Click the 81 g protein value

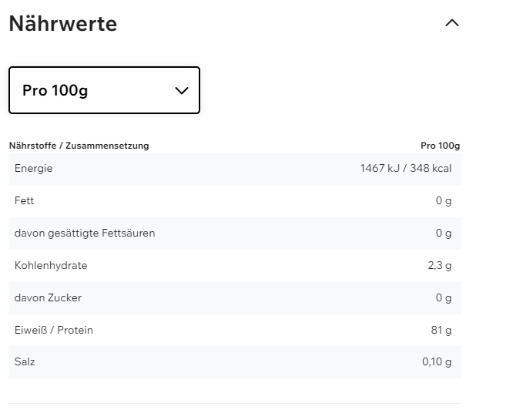441,330
